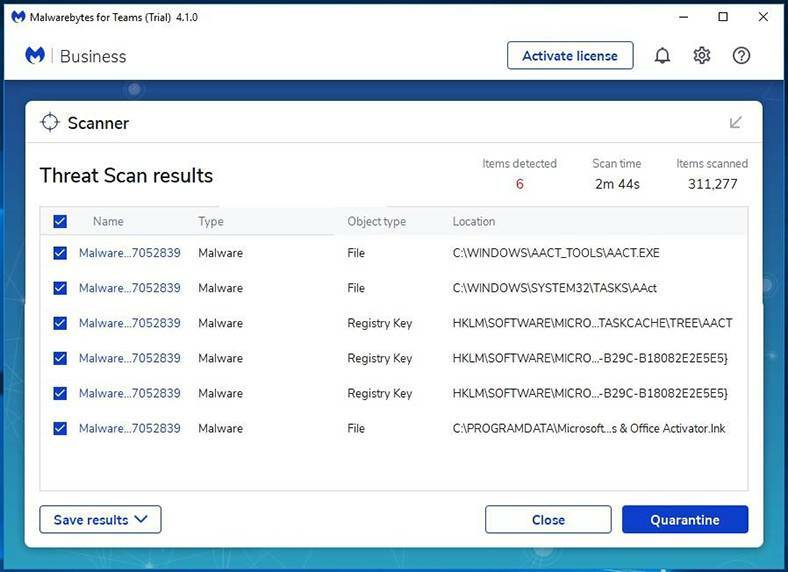The image size is (788, 572).
Task: Open the Malware...7052839 link for Office Activator.lnk
Action: [130, 428]
